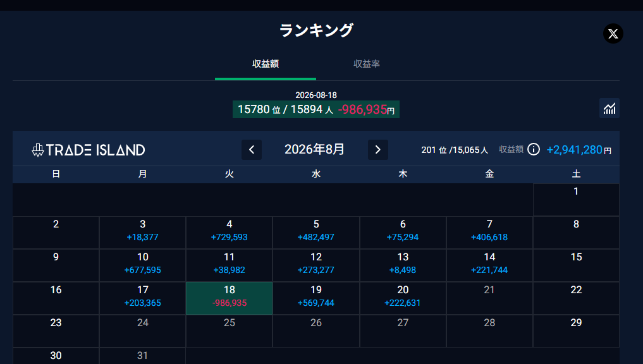Click the Trade Island logo
643x364 pixels.
pyautogui.click(x=89, y=150)
